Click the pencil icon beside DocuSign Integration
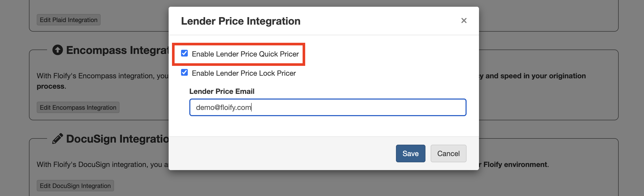The height and width of the screenshot is (196, 644). 58,138
